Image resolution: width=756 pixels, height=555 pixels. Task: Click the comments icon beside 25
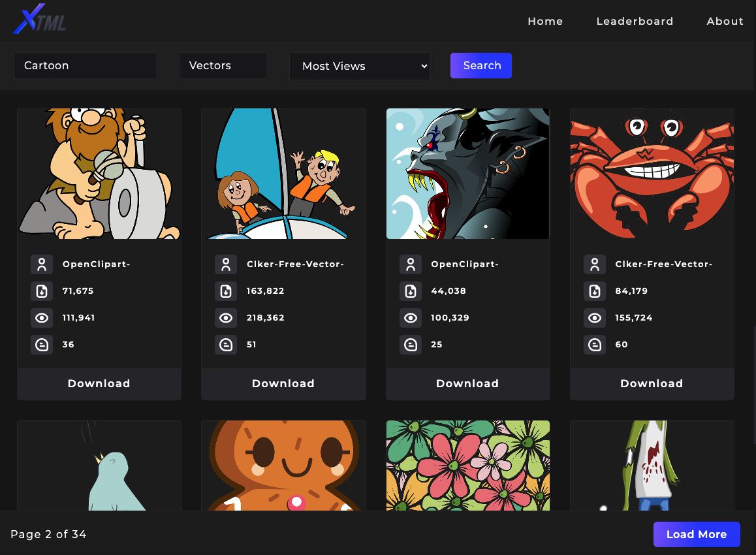point(411,345)
